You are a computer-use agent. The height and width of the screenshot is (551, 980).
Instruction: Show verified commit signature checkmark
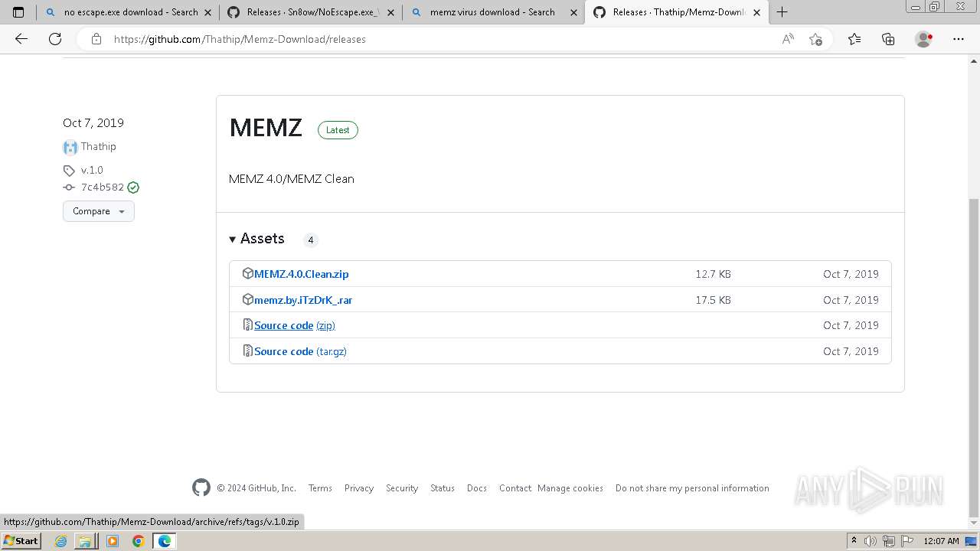tap(133, 187)
